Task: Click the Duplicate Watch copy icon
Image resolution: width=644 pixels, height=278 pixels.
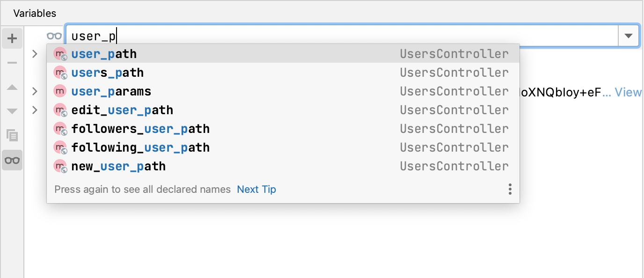Action: click(x=12, y=135)
